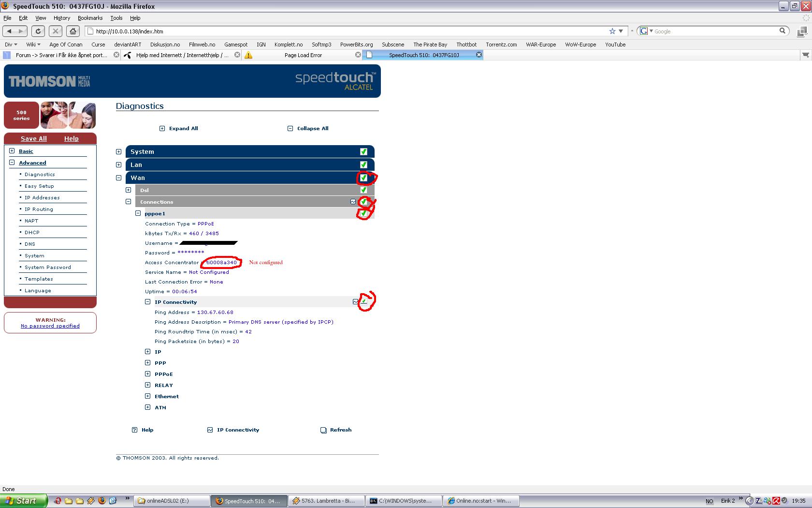Close the SpeedTouch 510 tab

coord(479,55)
